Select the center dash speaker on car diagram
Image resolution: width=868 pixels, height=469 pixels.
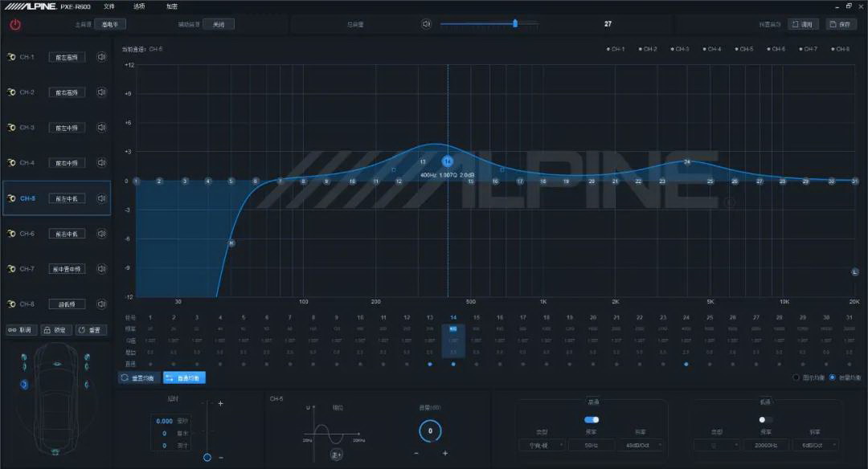point(57,364)
